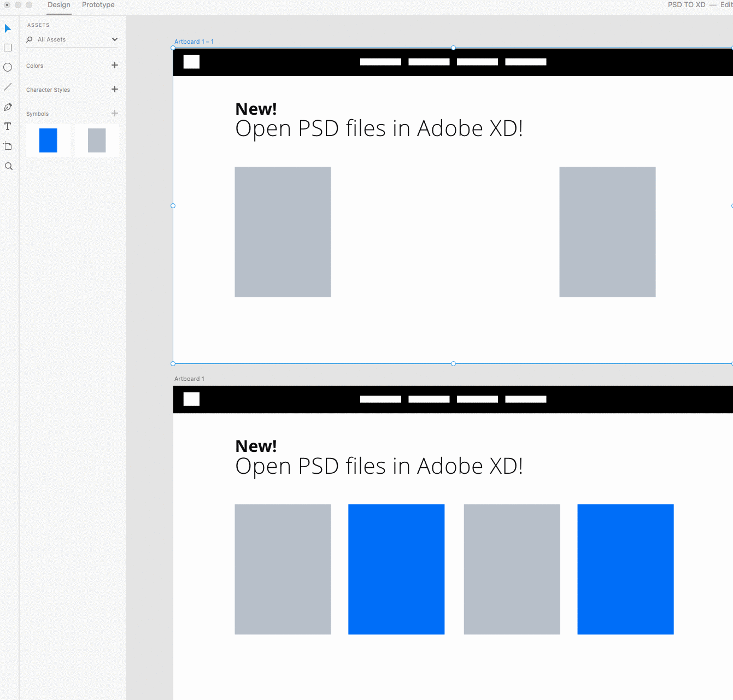Click white logo square in bottom artboard header

coord(191,399)
